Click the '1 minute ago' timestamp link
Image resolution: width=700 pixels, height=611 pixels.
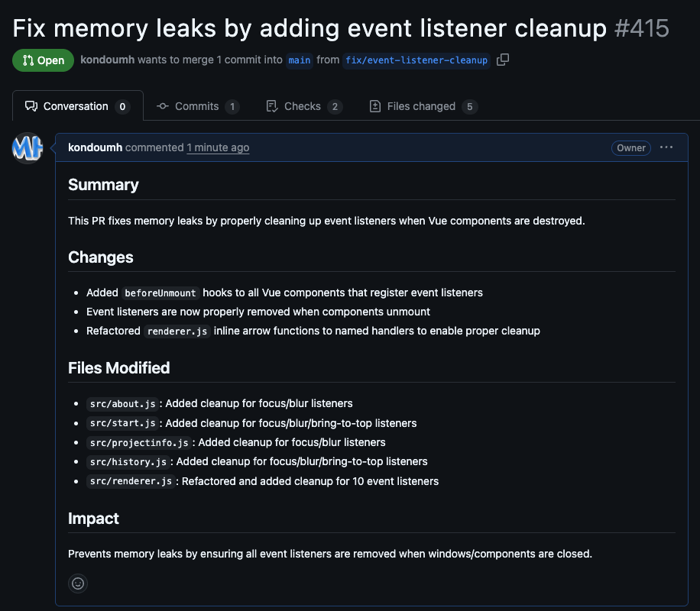click(x=218, y=147)
